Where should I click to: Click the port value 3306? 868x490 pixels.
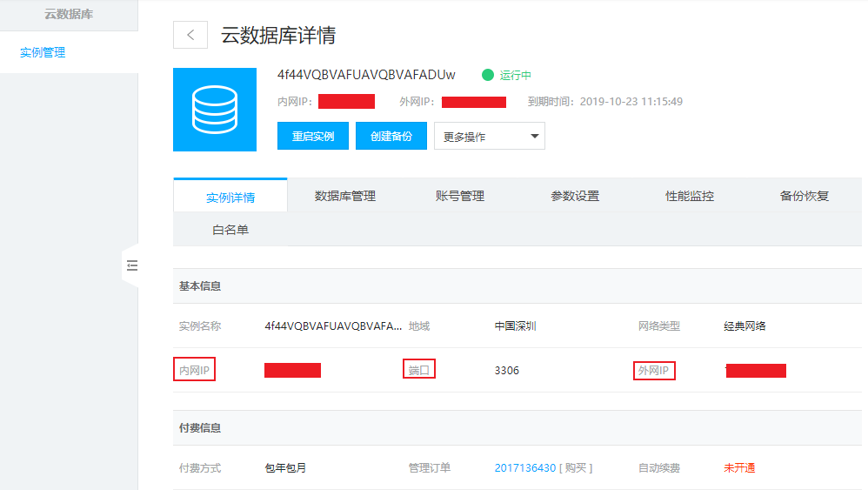506,371
